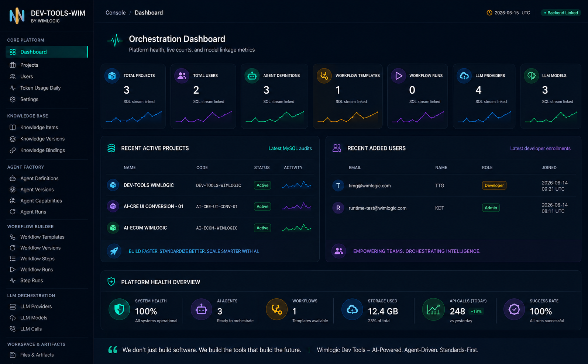
Task: Click the LLM Providers cloud icon
Action: [x=464, y=76]
